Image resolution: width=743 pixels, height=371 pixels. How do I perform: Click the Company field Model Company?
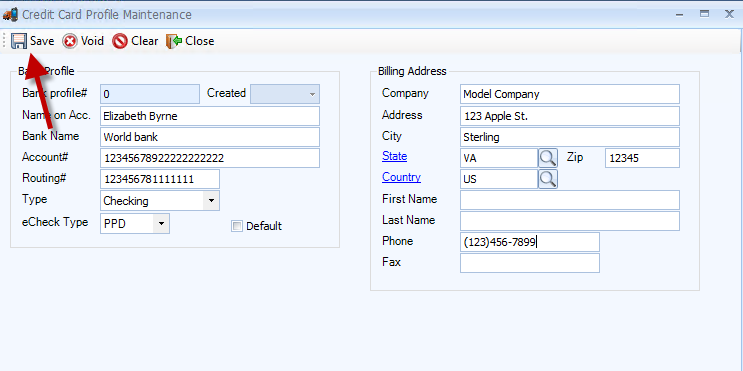570,94
